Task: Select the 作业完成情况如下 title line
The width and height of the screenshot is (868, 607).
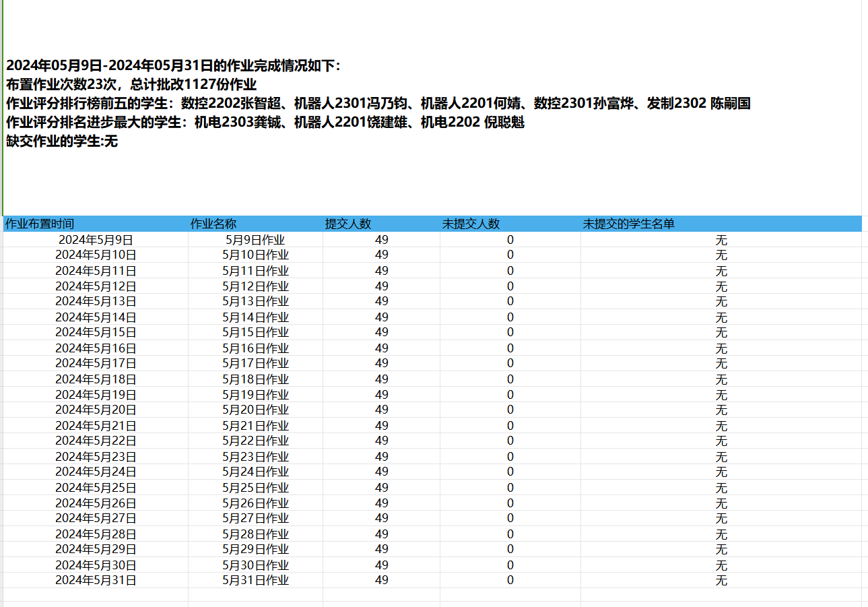Action: (x=174, y=66)
